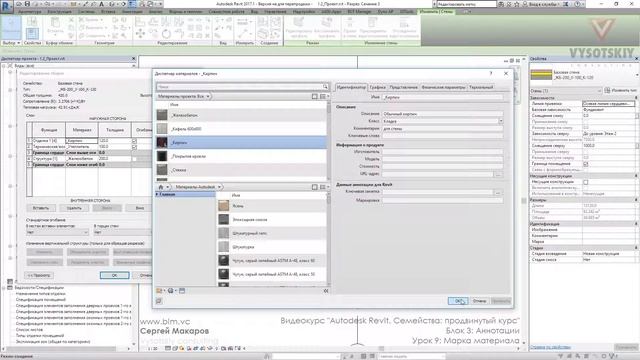
Task: Click Вставить button in Edit Assembly window
Action: tap(40, 208)
